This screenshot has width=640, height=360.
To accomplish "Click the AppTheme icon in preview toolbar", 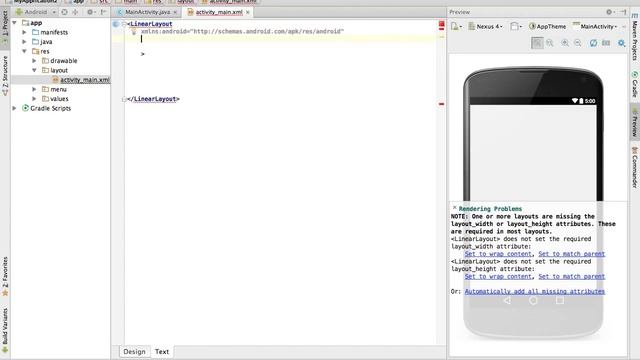I will 532,26.
